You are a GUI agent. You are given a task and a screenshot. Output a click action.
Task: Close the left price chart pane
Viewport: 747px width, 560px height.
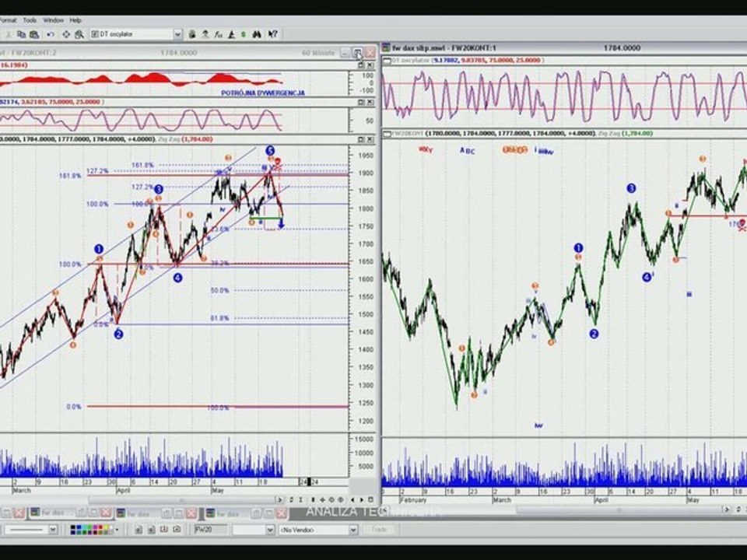(x=370, y=139)
